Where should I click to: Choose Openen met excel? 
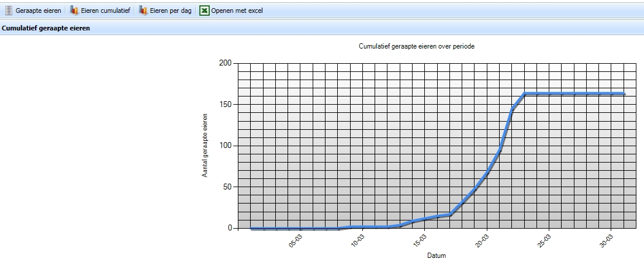point(237,11)
